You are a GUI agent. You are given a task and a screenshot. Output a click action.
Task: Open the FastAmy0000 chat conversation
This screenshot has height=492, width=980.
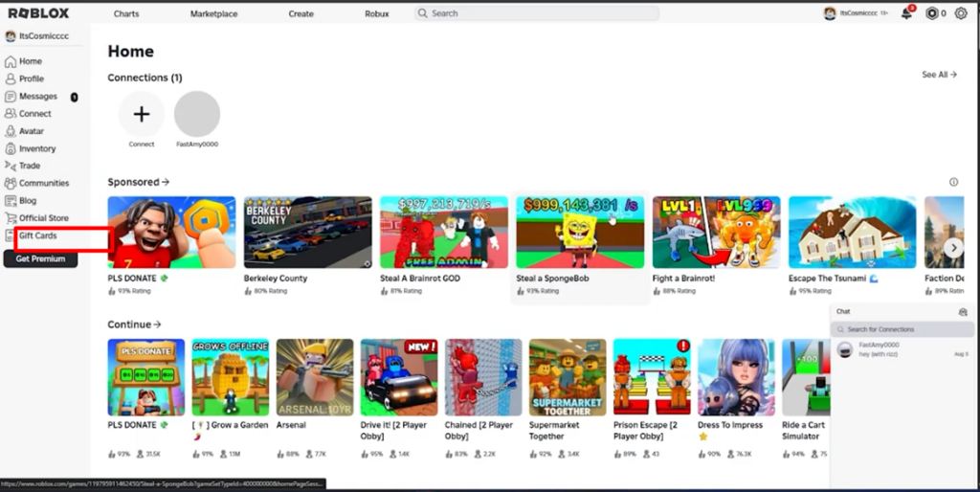tap(902, 349)
